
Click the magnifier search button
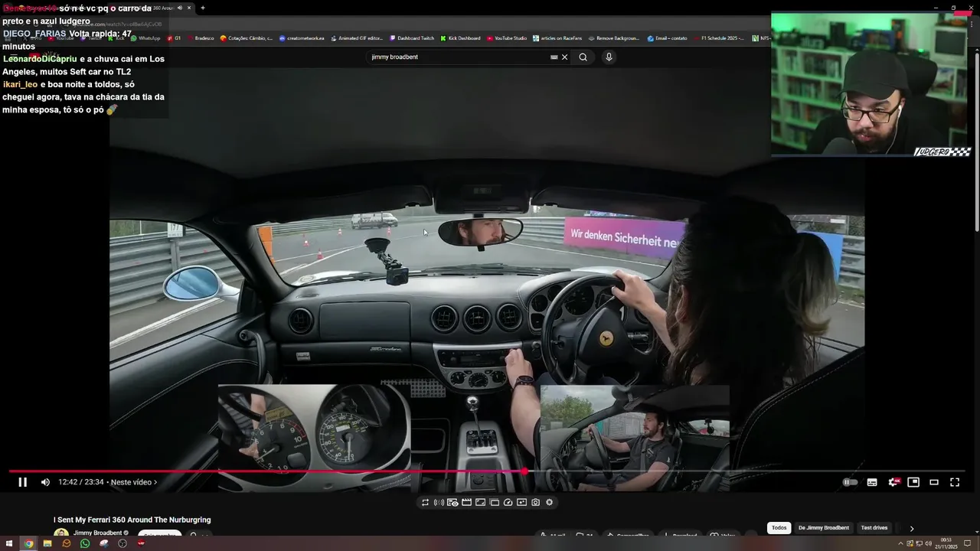(583, 57)
